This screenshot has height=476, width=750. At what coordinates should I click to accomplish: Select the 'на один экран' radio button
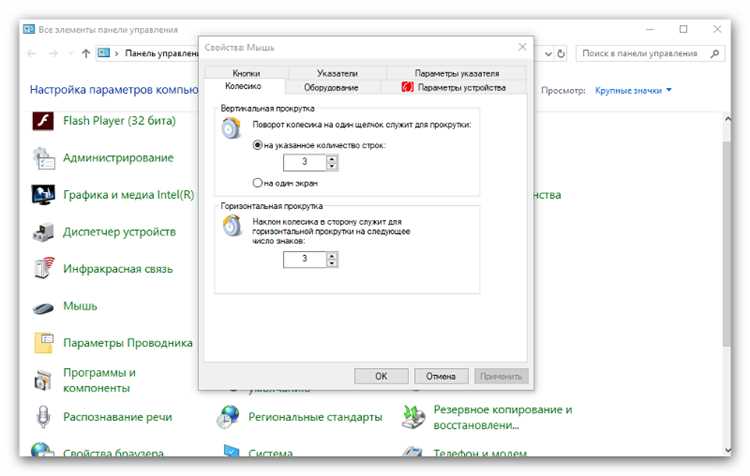point(257,183)
